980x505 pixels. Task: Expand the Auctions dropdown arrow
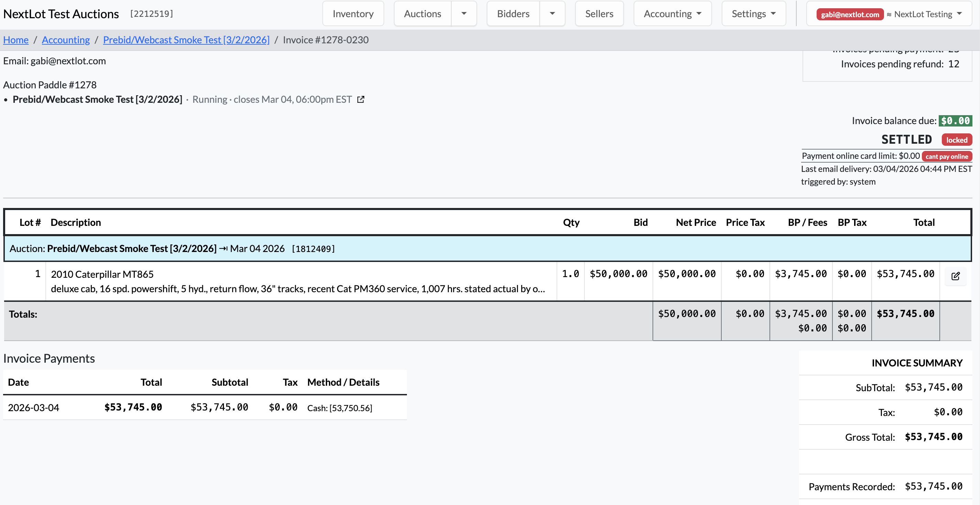click(464, 14)
